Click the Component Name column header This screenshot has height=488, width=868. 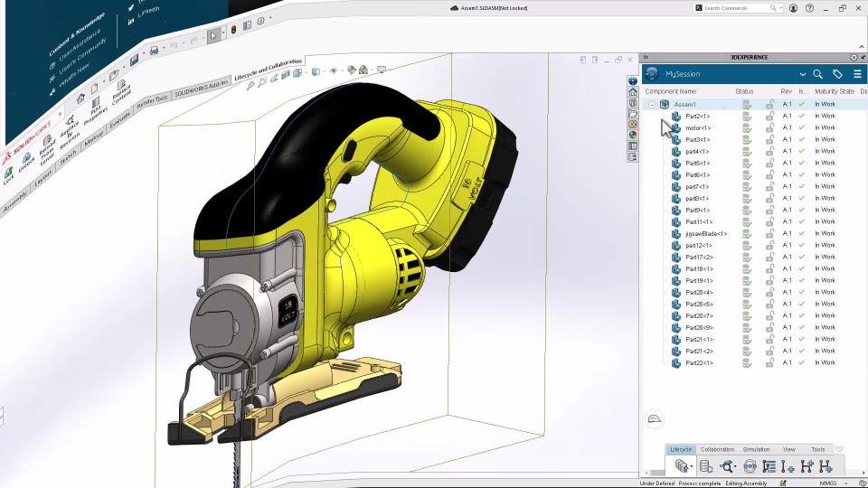pos(670,91)
